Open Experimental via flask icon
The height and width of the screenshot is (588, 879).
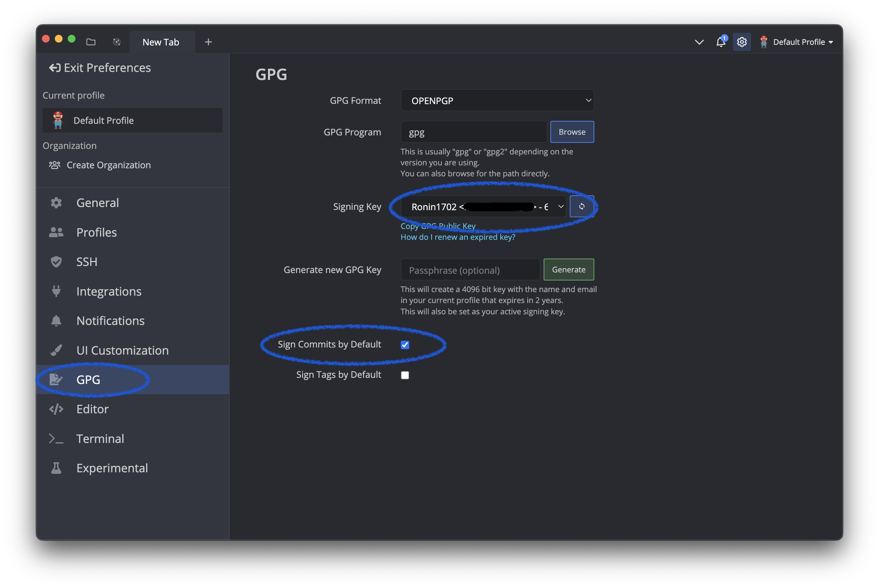(x=56, y=468)
